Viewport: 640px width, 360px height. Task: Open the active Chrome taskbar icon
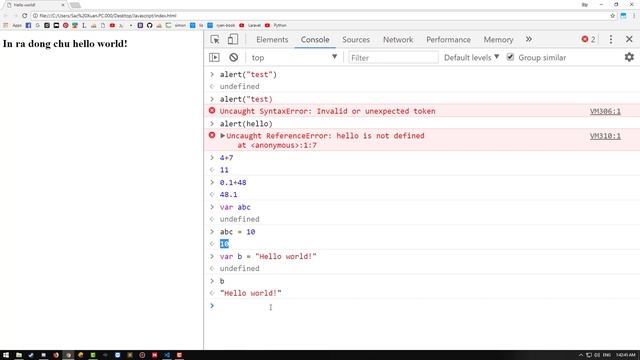[x=68, y=355]
